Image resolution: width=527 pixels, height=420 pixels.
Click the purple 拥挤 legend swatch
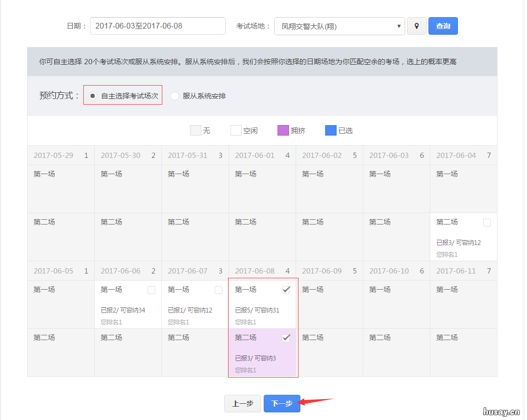pyautogui.click(x=283, y=130)
